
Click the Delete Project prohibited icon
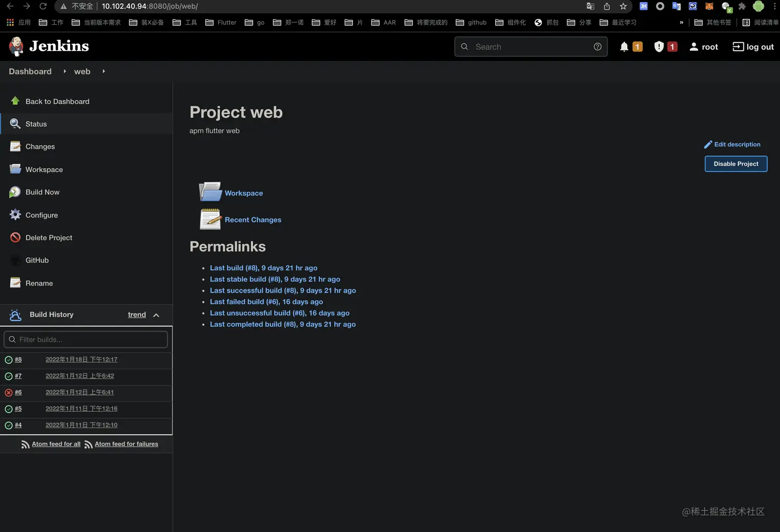pyautogui.click(x=15, y=237)
